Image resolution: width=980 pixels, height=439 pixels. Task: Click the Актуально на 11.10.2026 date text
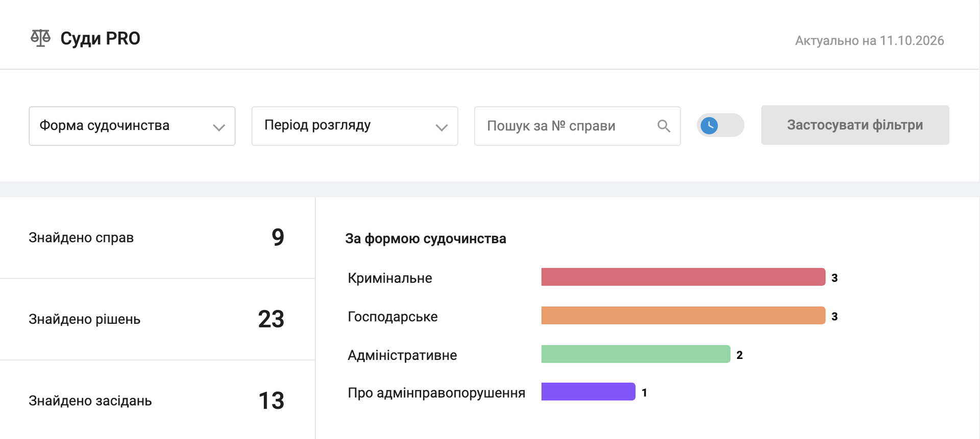pyautogui.click(x=870, y=41)
